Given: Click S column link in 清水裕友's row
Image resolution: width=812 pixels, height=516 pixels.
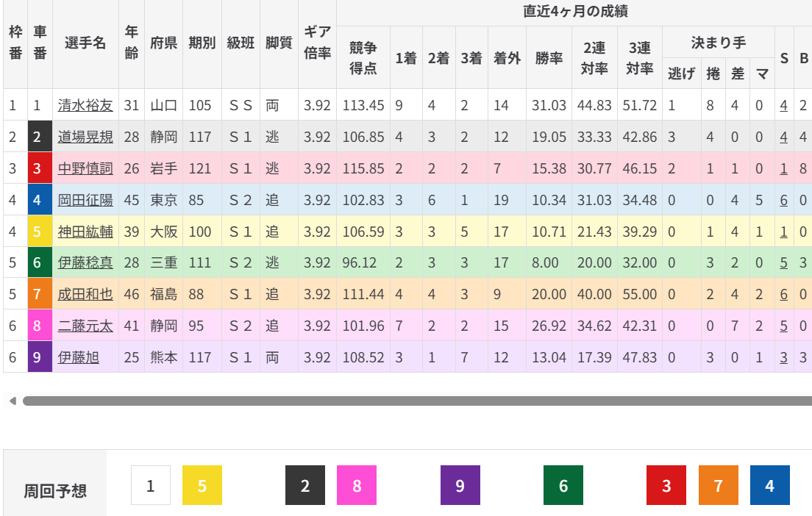Looking at the screenshot, I should click(x=784, y=105).
